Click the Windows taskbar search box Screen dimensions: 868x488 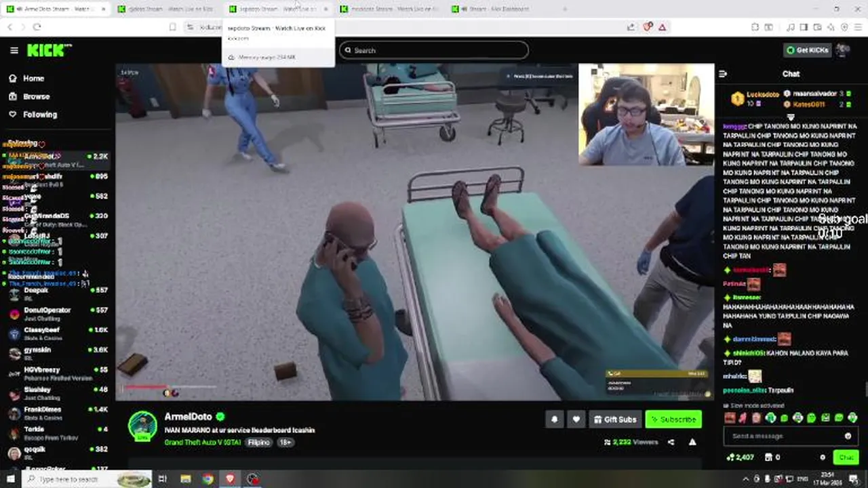87,479
